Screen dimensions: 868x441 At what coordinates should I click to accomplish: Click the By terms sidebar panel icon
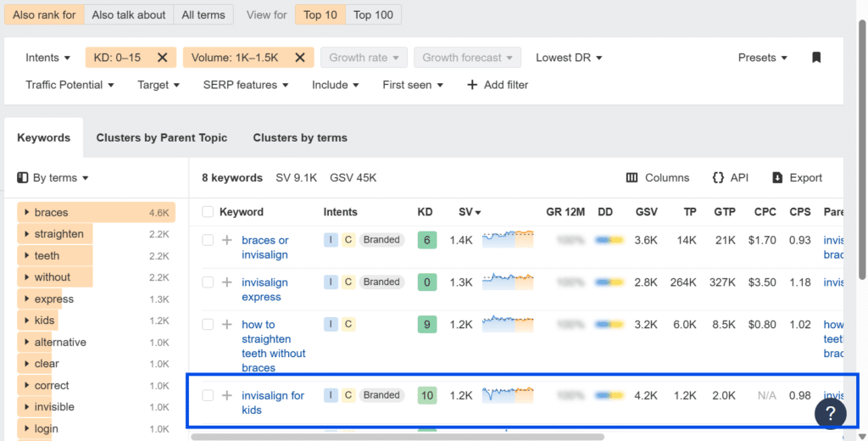click(23, 178)
